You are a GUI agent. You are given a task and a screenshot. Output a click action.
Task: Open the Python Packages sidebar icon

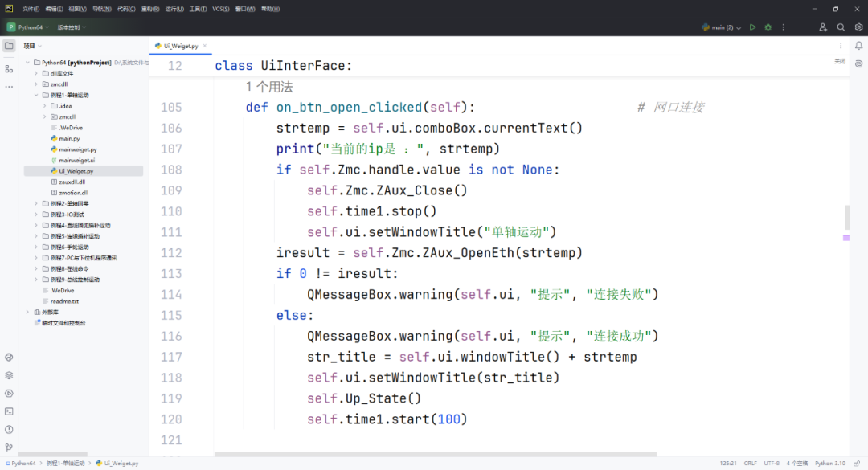coord(7,356)
